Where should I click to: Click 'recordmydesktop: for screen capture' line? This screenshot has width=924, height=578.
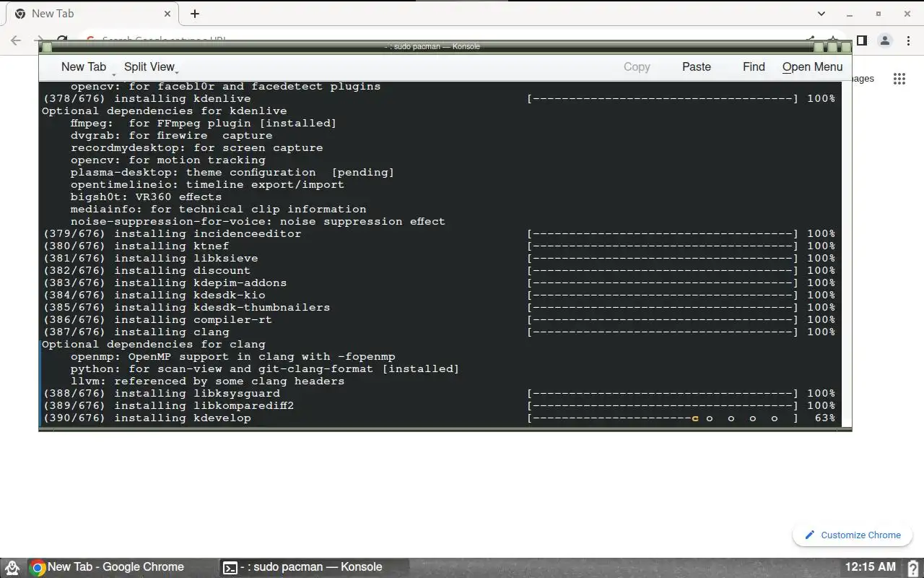197,147
